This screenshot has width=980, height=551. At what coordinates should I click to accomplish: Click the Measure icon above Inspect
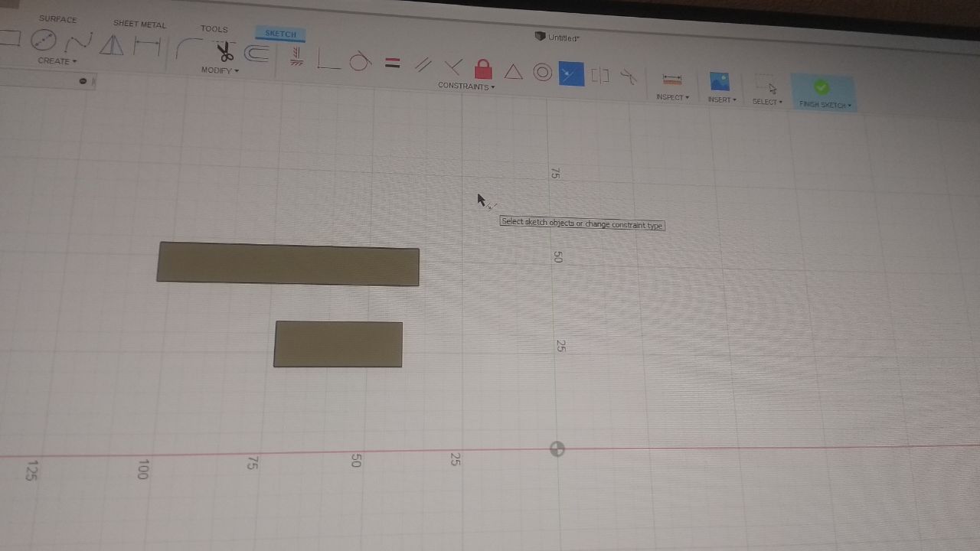click(672, 79)
